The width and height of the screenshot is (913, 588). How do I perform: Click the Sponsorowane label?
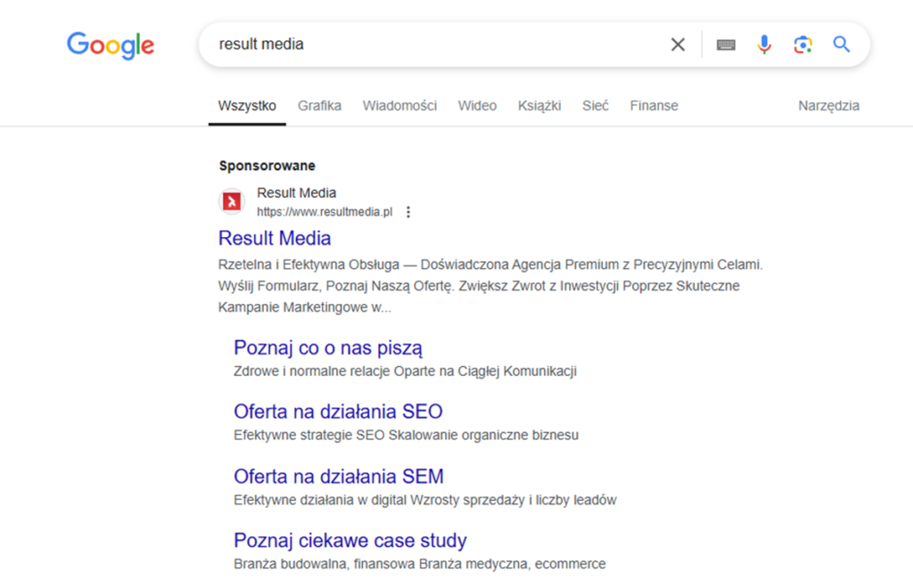click(267, 166)
